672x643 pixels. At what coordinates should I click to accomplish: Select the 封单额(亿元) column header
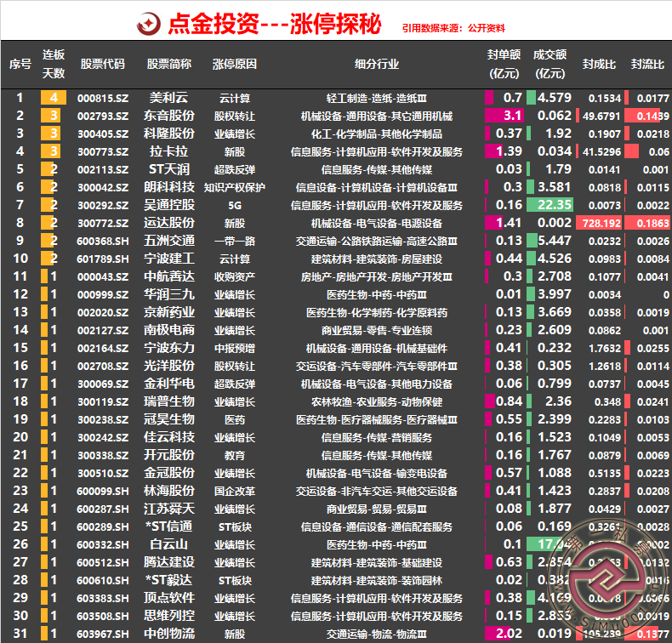(x=504, y=64)
